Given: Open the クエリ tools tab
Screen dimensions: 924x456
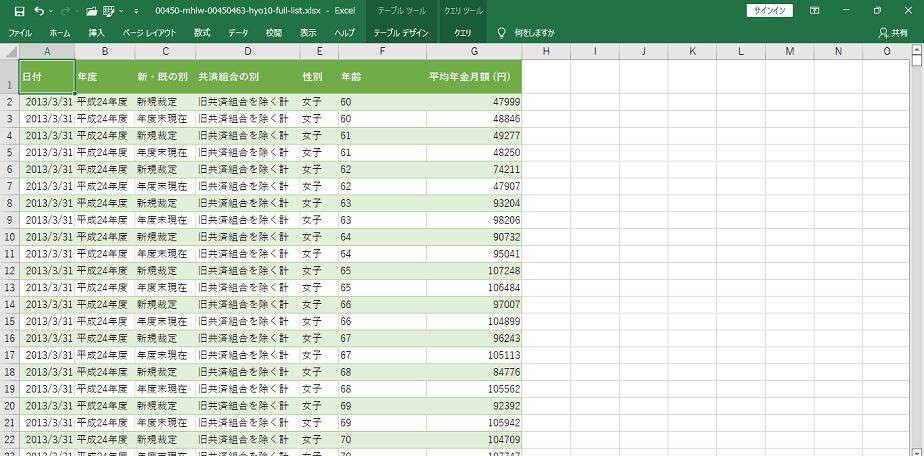Looking at the screenshot, I should tap(463, 33).
